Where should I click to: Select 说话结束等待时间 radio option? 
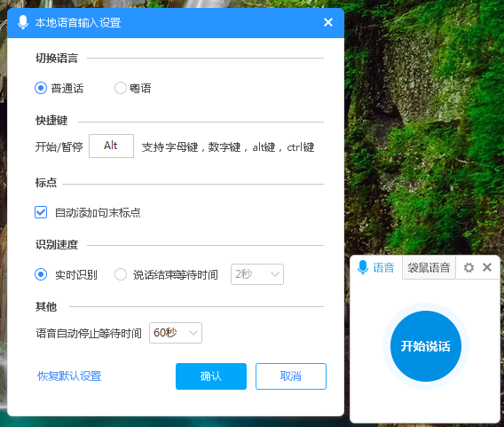[x=121, y=274]
